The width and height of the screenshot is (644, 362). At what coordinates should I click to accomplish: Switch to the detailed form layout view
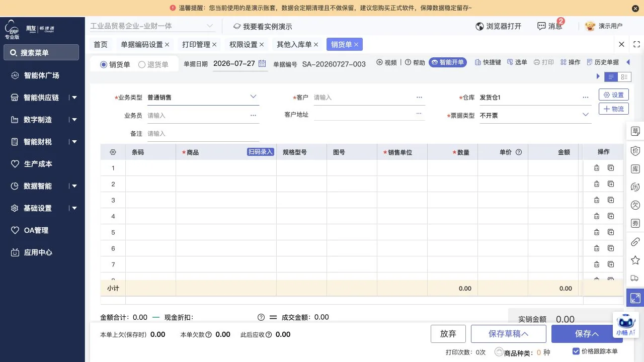[x=624, y=77]
